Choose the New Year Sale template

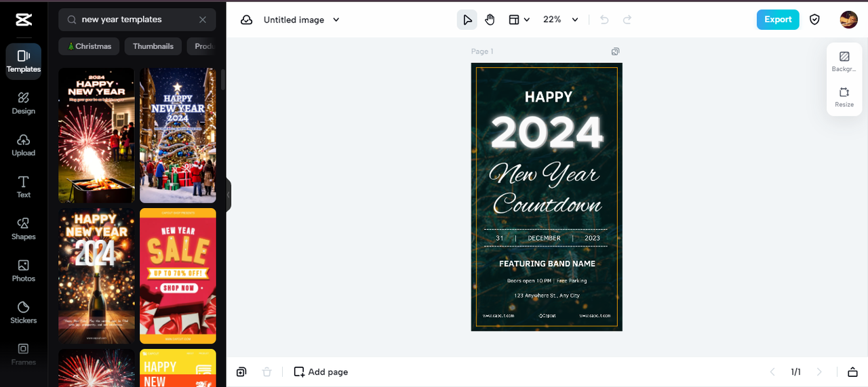tap(178, 276)
